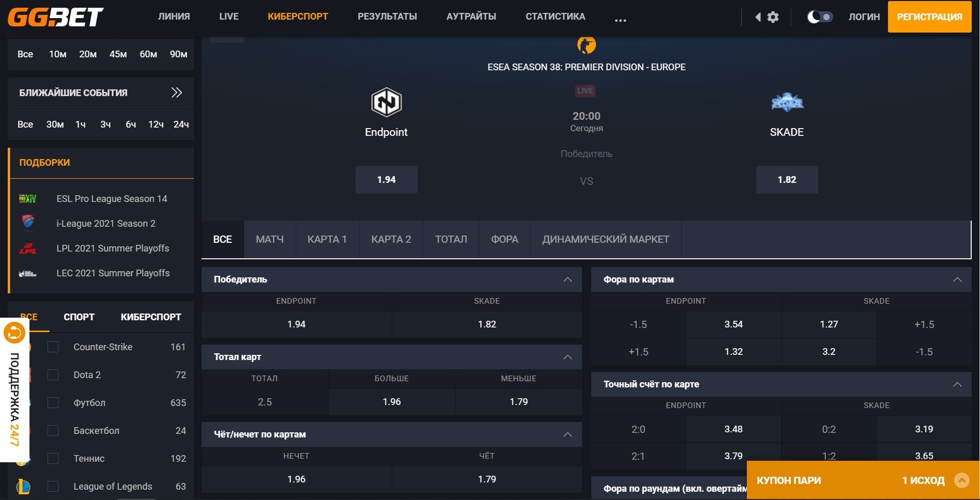Screen dimensions: 980x500
Task: Switch to the КАРТА 2 tab
Action: [x=391, y=239]
